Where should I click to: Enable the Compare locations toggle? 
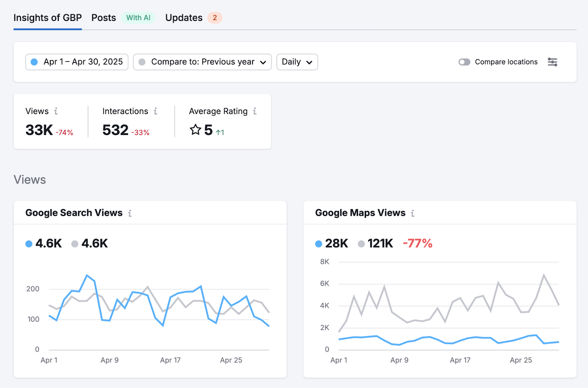click(465, 62)
